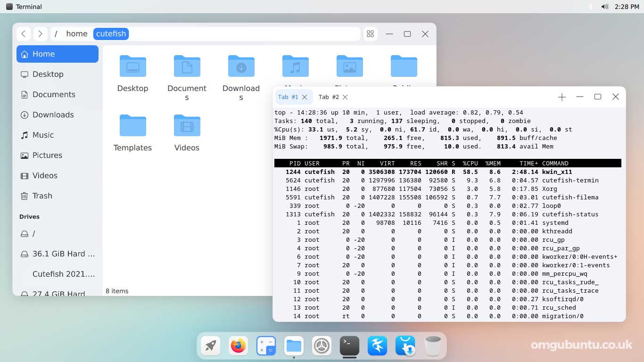Launch the App Store from the dock

click(x=405, y=346)
